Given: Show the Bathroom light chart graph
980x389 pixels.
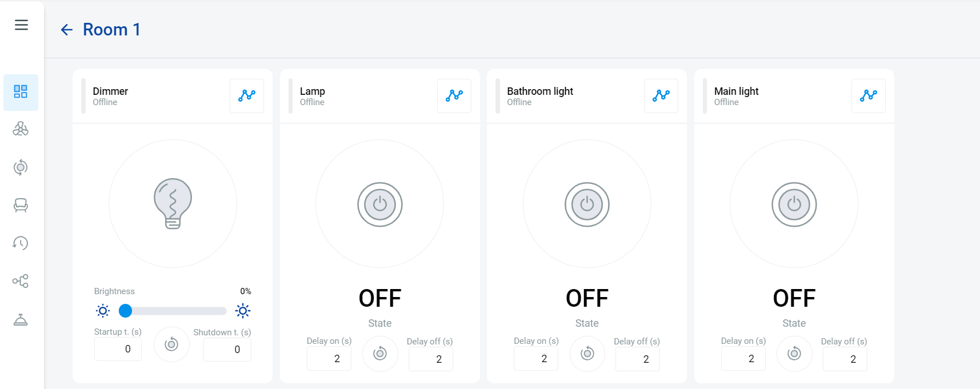Looking at the screenshot, I should click(661, 95).
